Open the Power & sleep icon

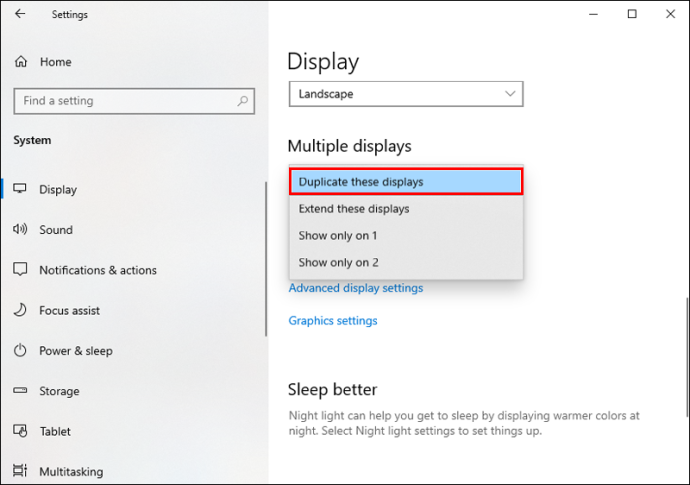(x=20, y=350)
